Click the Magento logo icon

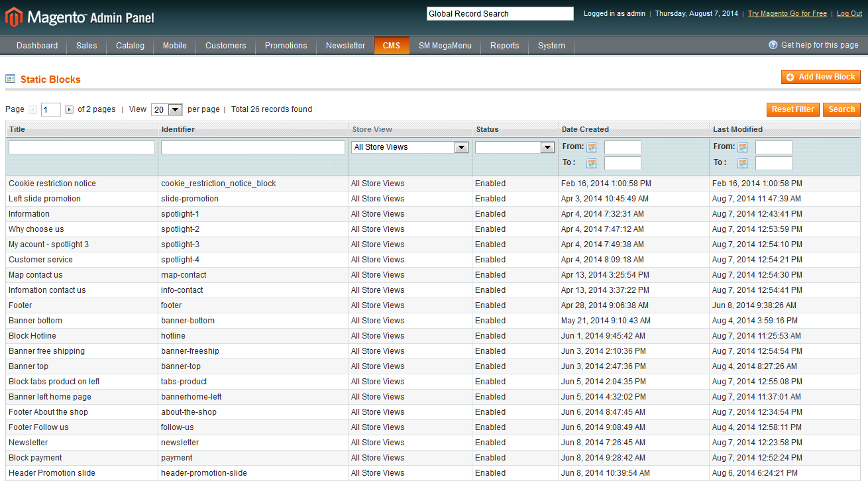coord(13,17)
